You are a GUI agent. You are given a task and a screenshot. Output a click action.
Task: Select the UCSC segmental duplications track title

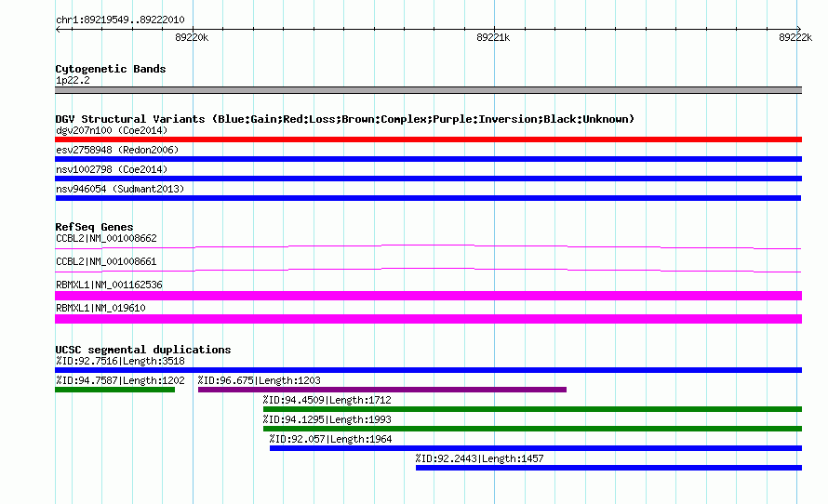pyautogui.click(x=143, y=350)
